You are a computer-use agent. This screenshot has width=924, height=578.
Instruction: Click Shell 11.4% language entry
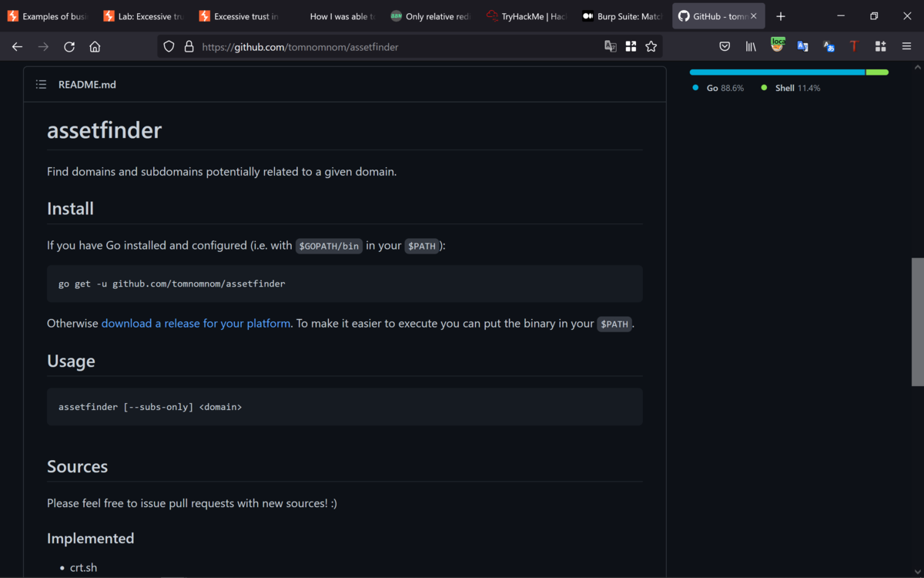[x=790, y=88]
